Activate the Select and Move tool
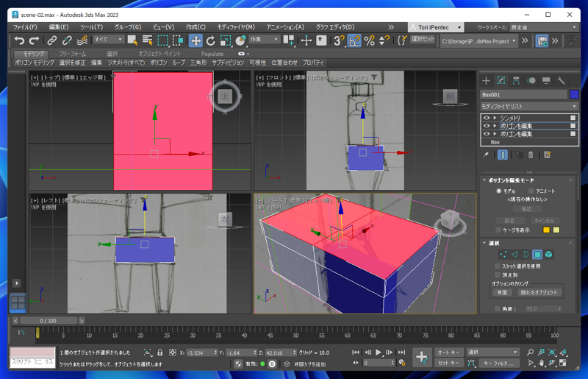588x379 pixels. (196, 40)
